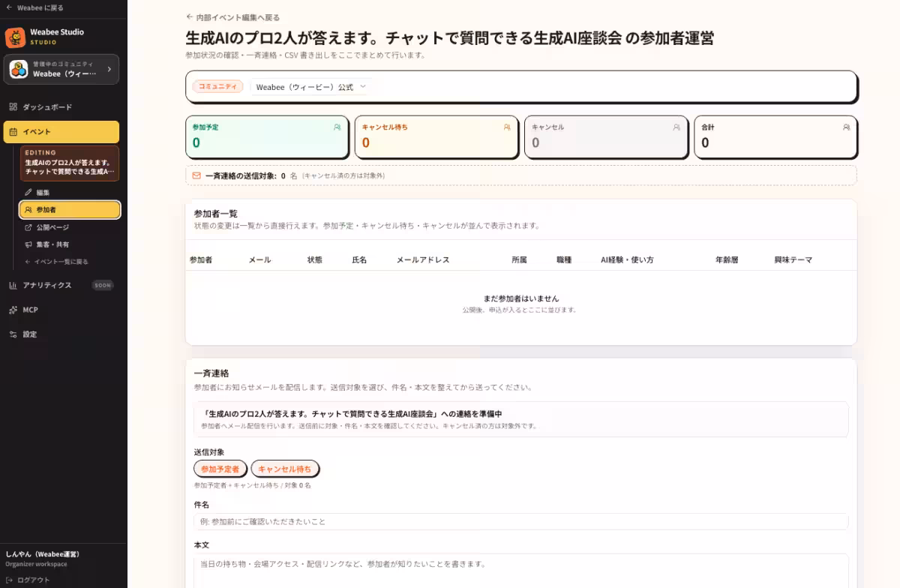Select the 参加予定 stat card
Screen dimensions: 900x588
click(267, 137)
